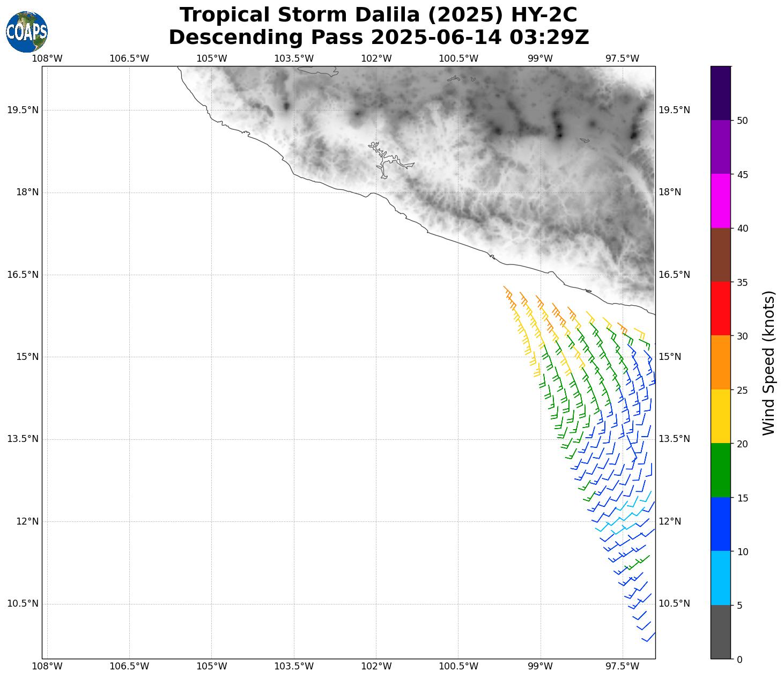Click the 19.5°N label on the left axis

click(x=23, y=110)
